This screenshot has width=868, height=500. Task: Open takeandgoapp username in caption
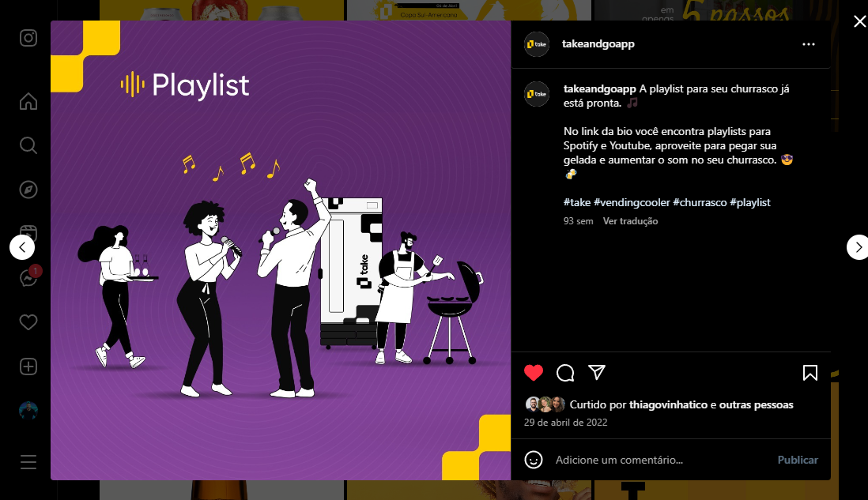599,88
